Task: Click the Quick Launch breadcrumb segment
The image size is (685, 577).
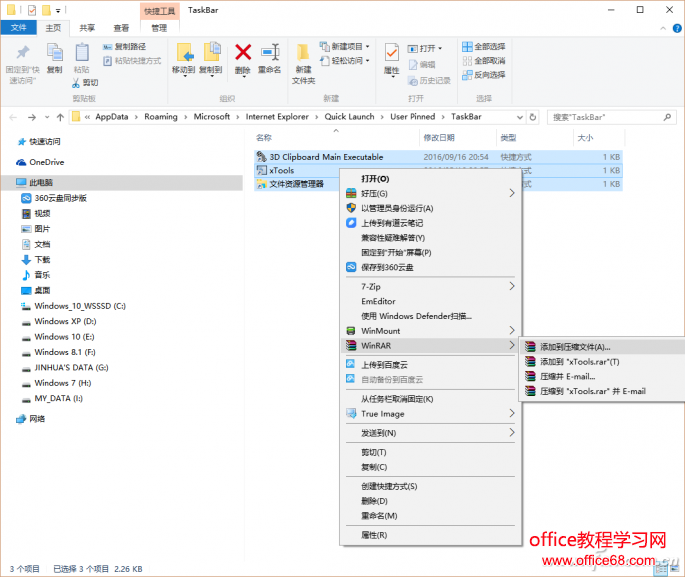Action: pyautogui.click(x=349, y=117)
